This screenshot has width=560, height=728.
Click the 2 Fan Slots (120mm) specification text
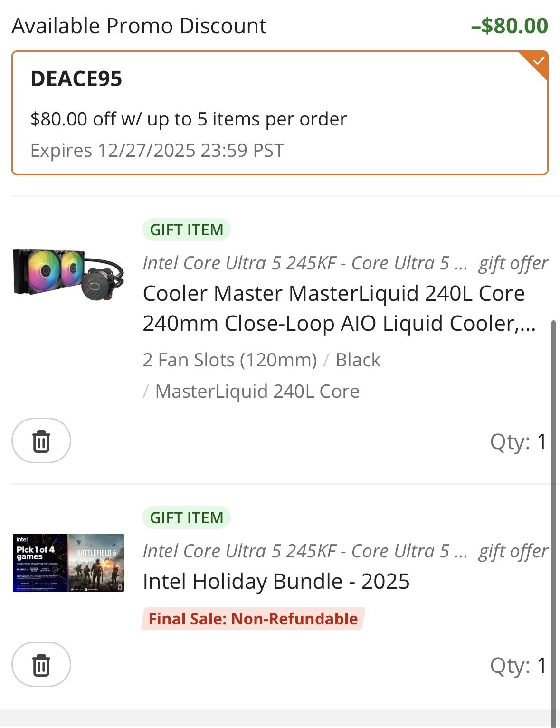click(230, 360)
